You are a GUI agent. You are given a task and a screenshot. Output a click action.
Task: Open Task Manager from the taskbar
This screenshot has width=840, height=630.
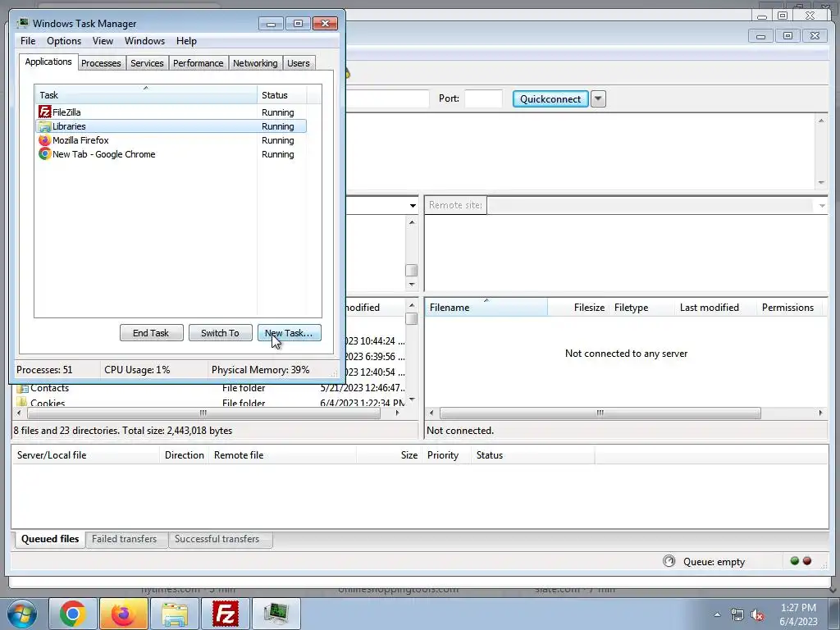tap(276, 614)
